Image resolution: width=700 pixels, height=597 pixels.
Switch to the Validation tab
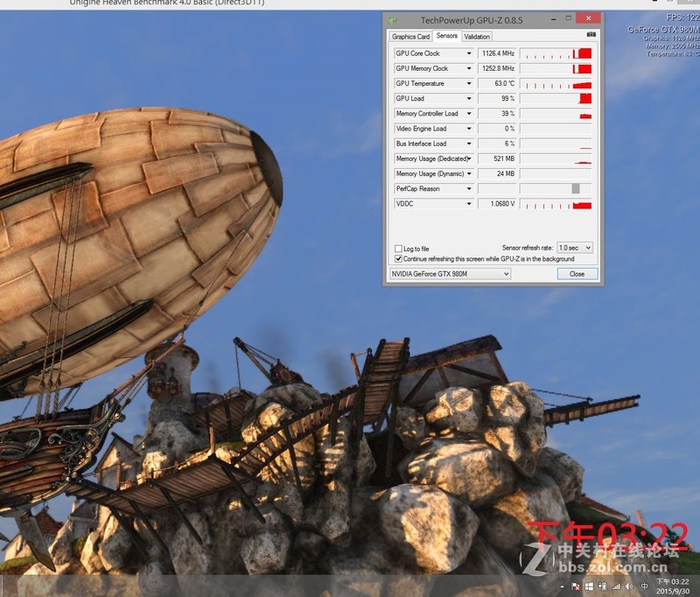coord(477,37)
